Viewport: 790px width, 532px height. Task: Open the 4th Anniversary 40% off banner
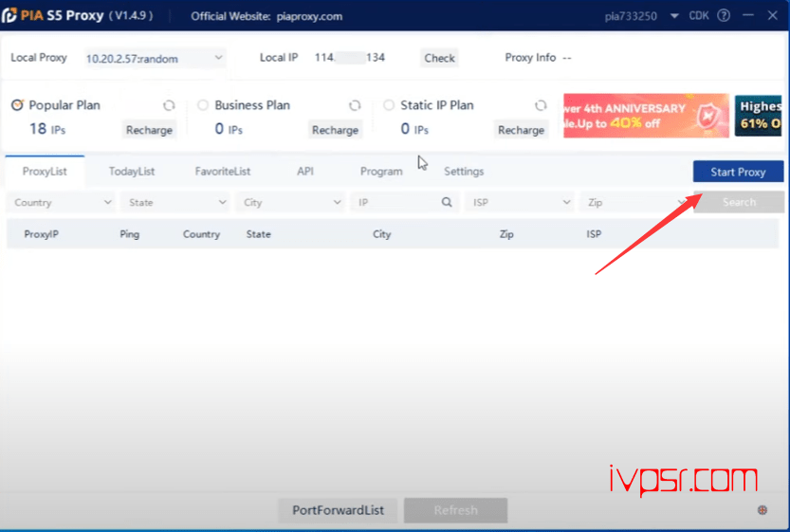coord(646,116)
